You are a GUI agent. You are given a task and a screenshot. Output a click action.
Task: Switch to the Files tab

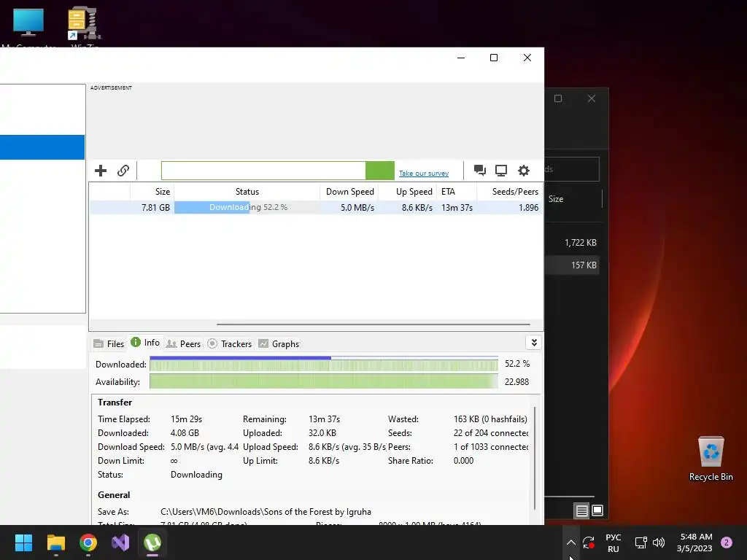pos(109,344)
